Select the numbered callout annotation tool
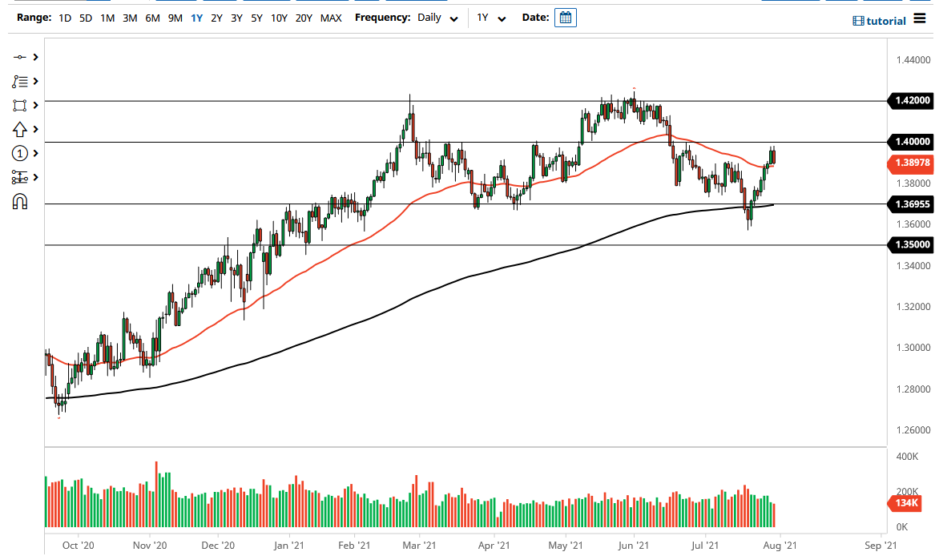 pyautogui.click(x=19, y=153)
